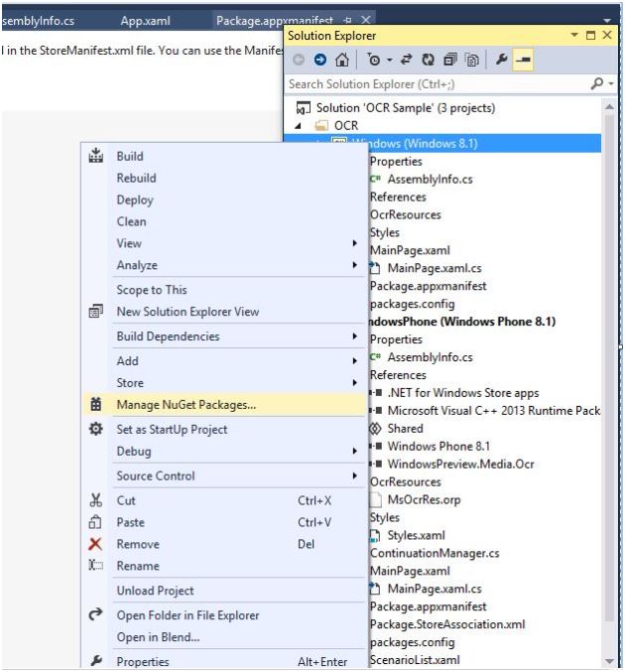This screenshot has height=672, width=625.
Task: Select the Windows (Windows 8.1) project
Action: [442, 143]
